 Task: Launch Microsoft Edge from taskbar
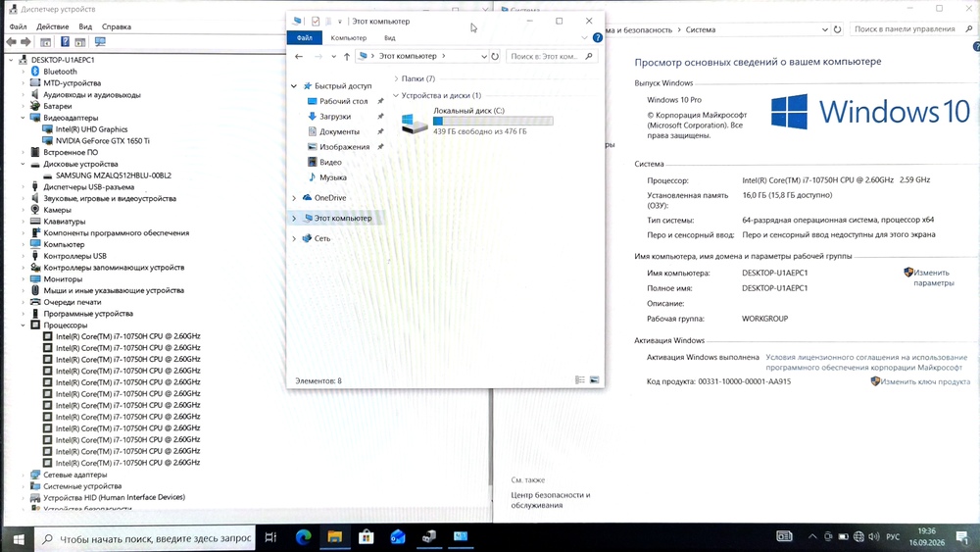(x=303, y=537)
